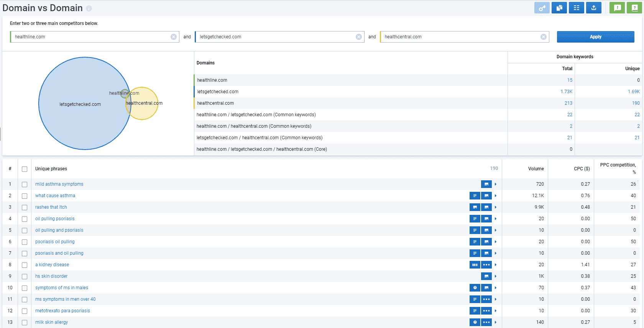Click the key icon button in the top toolbar
The width and height of the screenshot is (644, 328).
pos(542,8)
